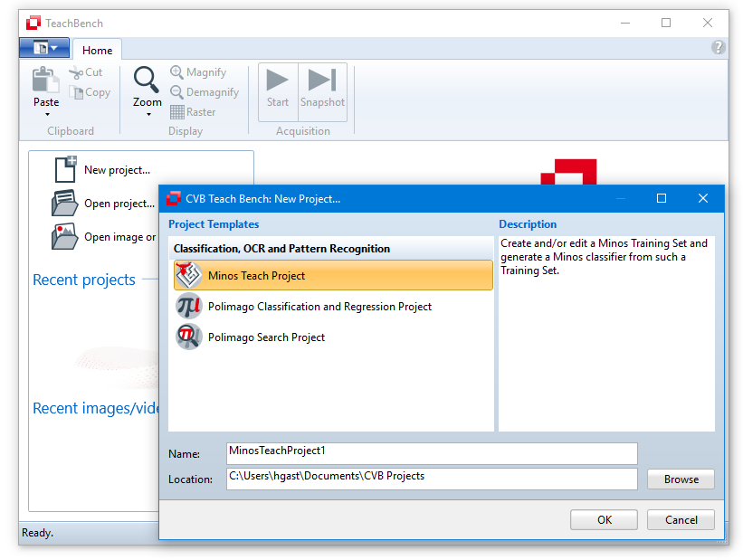Viewport: 743px width, 560px height.
Task: Switch to the Home ribbon tab
Action: pos(98,51)
